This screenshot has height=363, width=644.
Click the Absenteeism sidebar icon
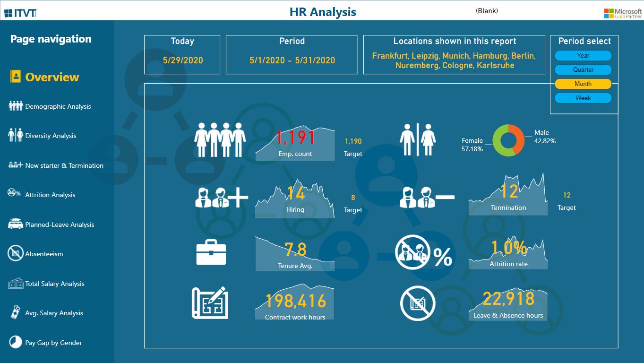16,253
